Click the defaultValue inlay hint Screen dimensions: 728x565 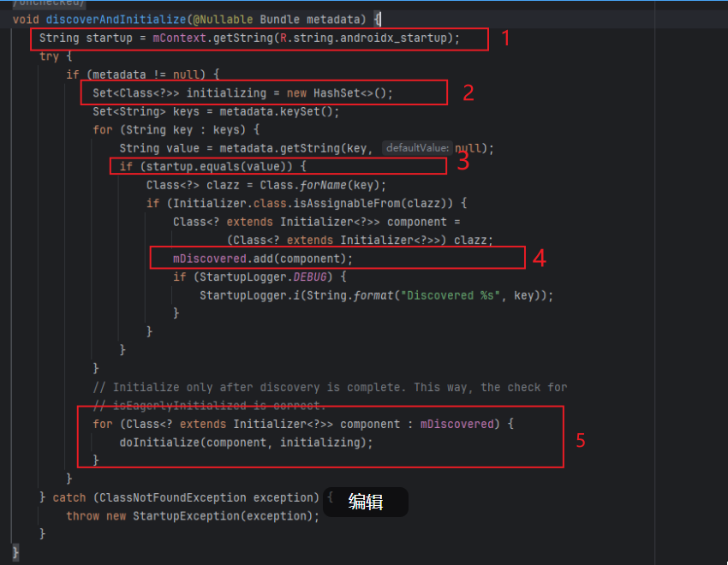[x=417, y=148]
